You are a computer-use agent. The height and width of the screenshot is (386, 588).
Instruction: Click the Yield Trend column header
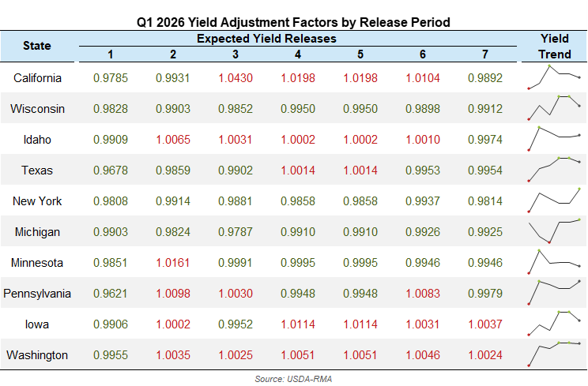[554, 46]
